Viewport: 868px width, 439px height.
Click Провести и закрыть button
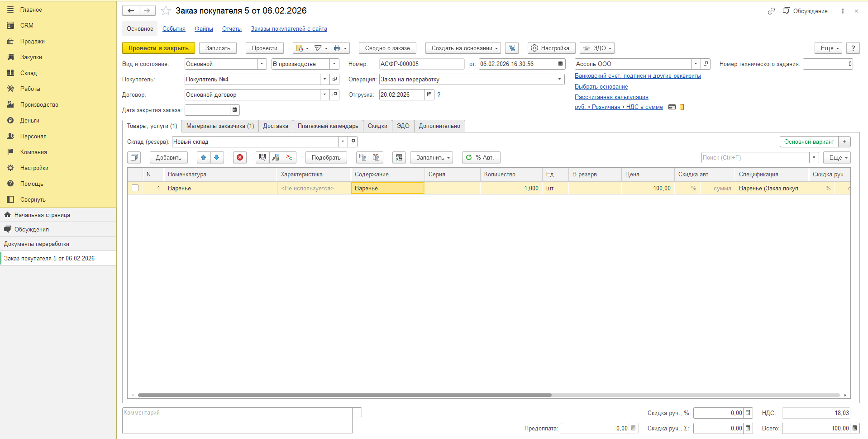(x=158, y=48)
